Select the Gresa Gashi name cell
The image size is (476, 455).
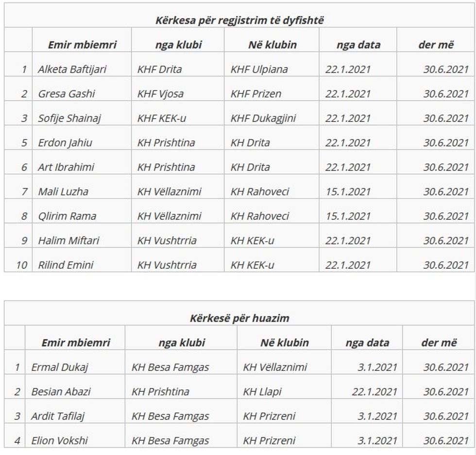(x=67, y=93)
